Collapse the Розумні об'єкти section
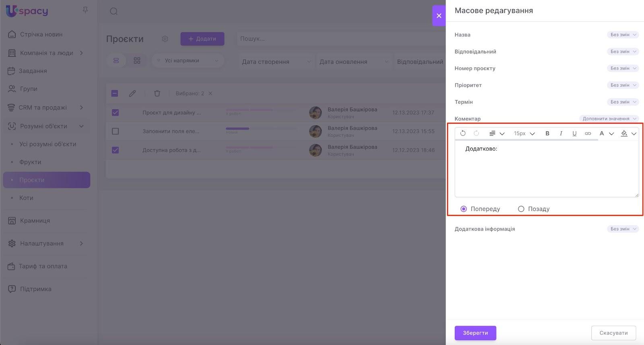644x345 pixels. [81, 126]
